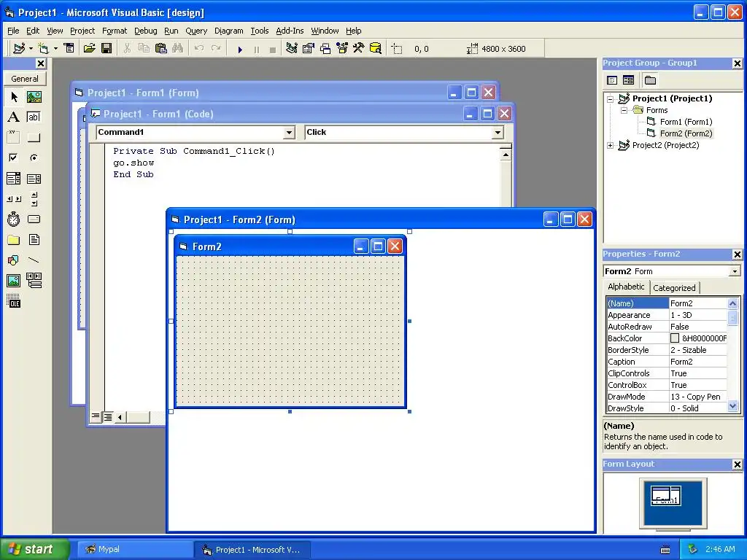Select the Line tool in toolbox
Viewport: 747px width, 560px height.
pyautogui.click(x=34, y=260)
